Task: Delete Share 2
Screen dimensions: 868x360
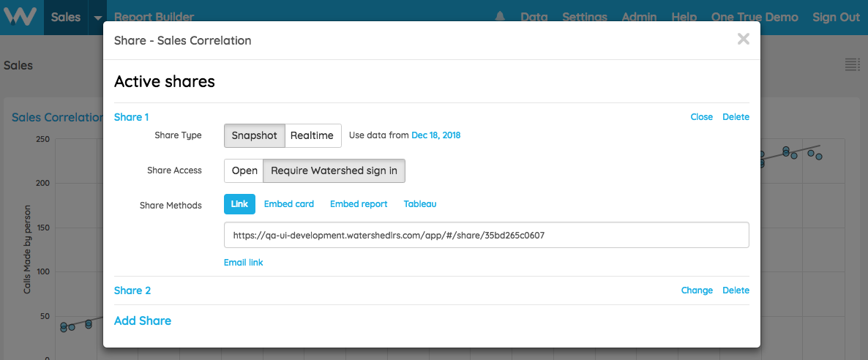Action: tap(736, 290)
